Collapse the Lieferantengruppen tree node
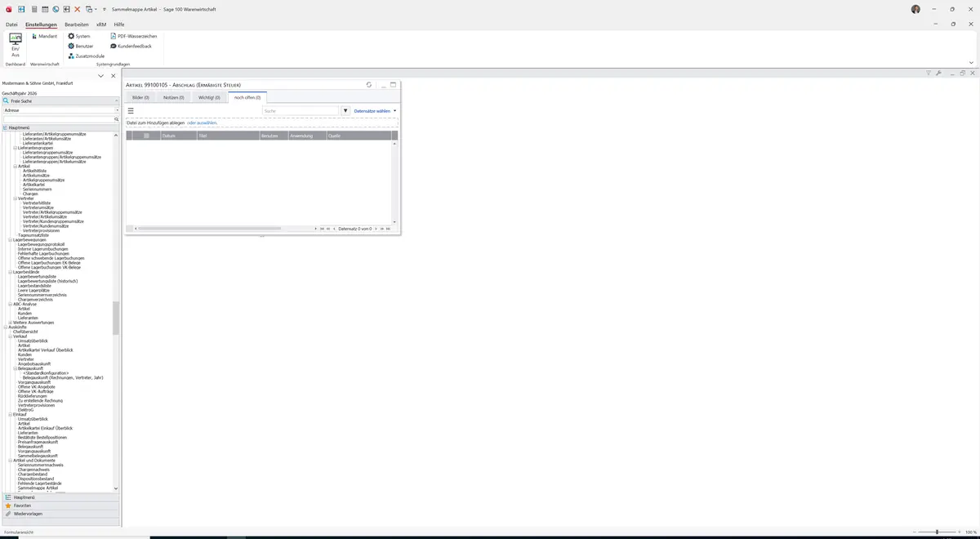The image size is (980, 539). [16, 148]
